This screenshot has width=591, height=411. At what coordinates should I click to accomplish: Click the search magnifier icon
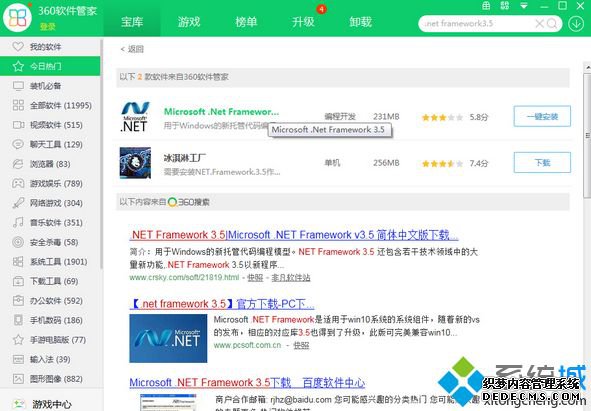pyautogui.click(x=552, y=23)
